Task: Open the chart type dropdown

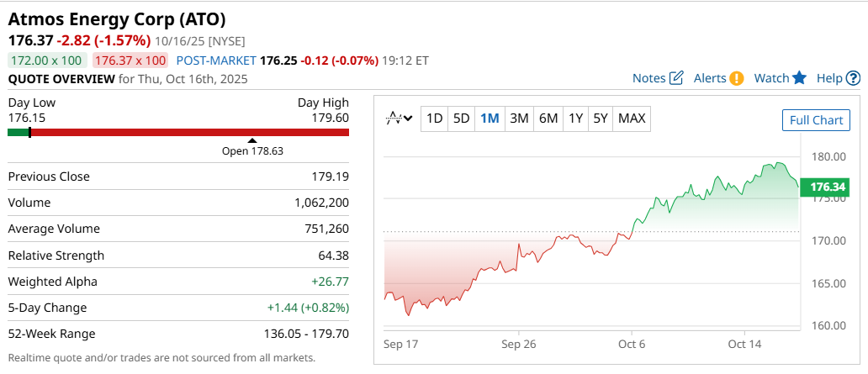Action: [399, 119]
